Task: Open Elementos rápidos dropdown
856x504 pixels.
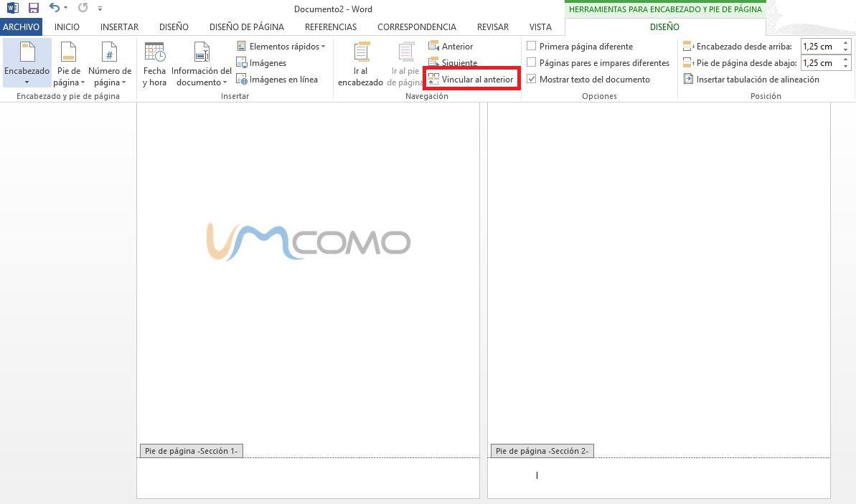Action: tap(281, 47)
